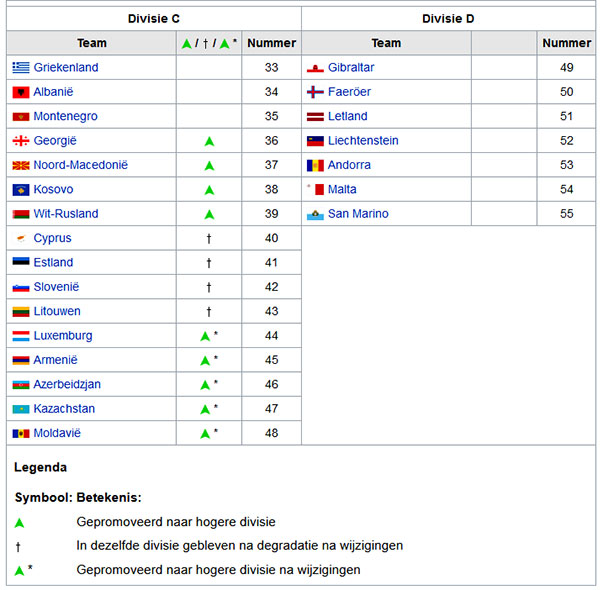The width and height of the screenshot is (603, 590).
Task: Click the Slovenië flag icon
Action: point(21,287)
